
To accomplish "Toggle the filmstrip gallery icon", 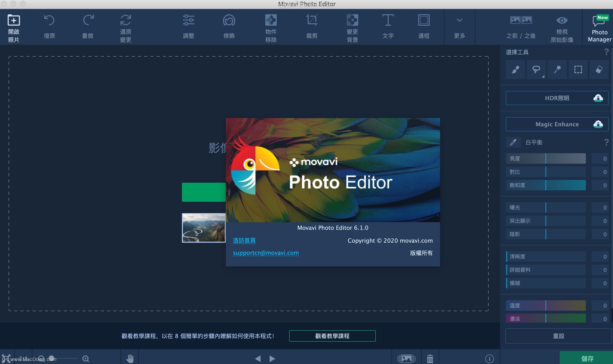I will (406, 359).
